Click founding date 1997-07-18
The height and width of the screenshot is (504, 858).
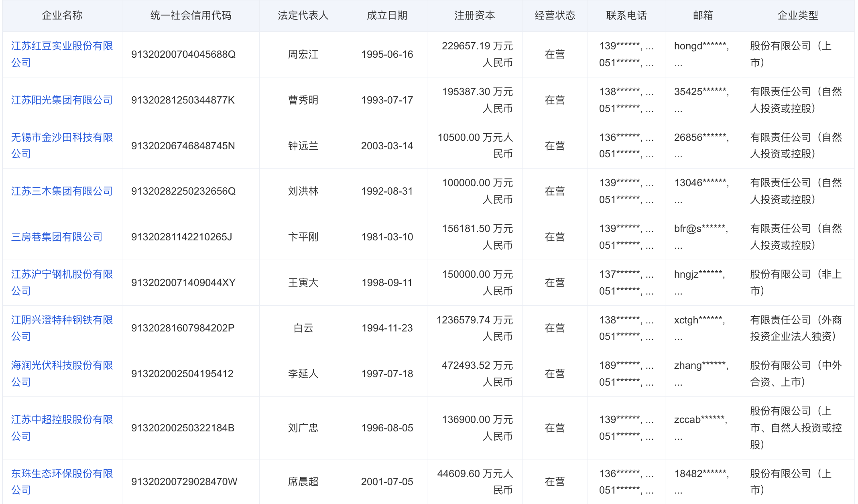click(x=387, y=374)
